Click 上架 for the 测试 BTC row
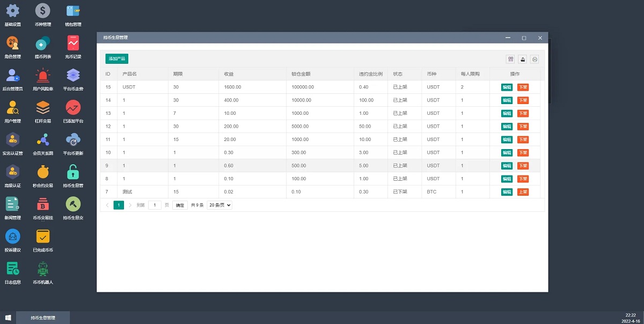Viewport: 644px width, 324px height. point(523,192)
